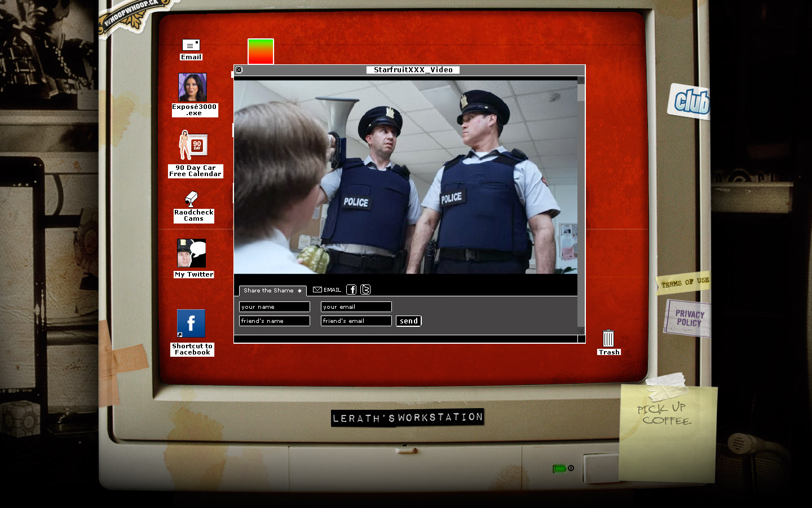The image size is (812, 508).
Task: Click the green-red gradient swatch
Action: (261, 51)
